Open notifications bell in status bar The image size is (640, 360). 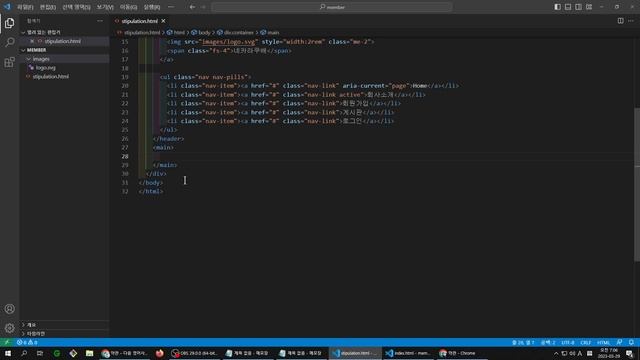tap(631, 342)
